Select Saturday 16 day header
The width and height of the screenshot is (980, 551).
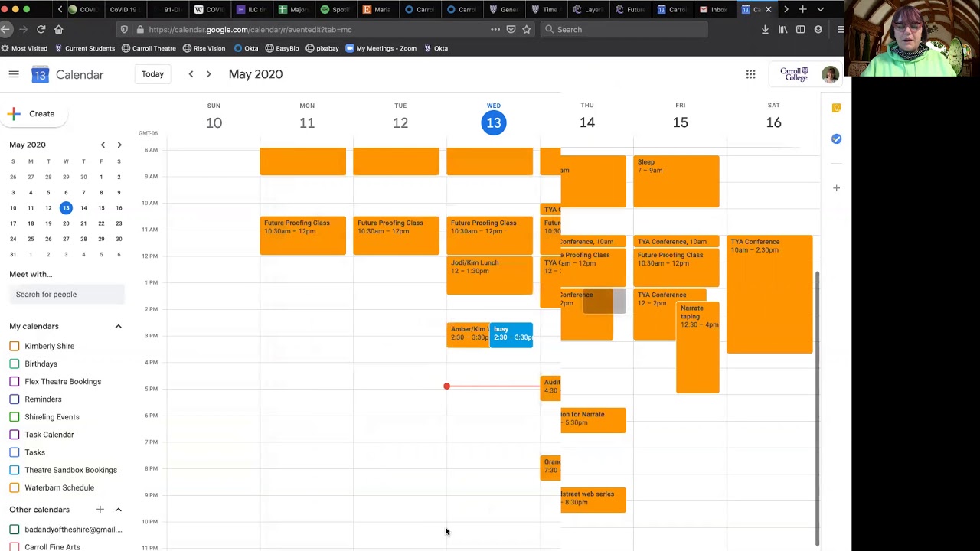tap(774, 116)
